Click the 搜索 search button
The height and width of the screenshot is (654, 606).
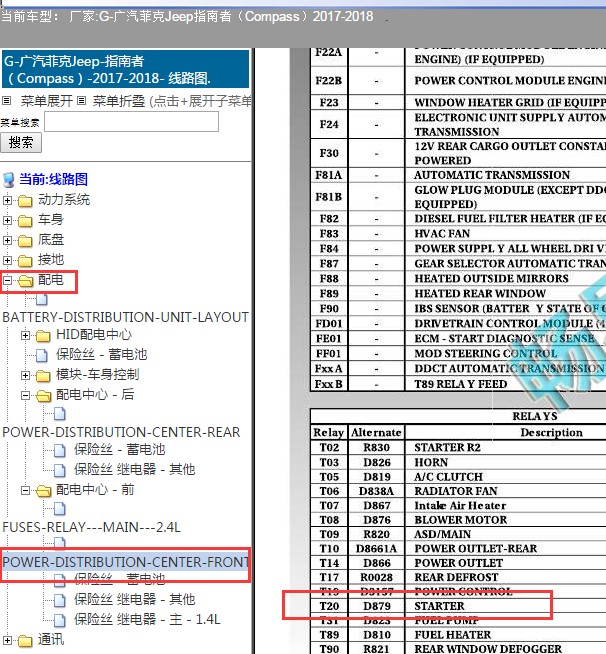[21, 143]
